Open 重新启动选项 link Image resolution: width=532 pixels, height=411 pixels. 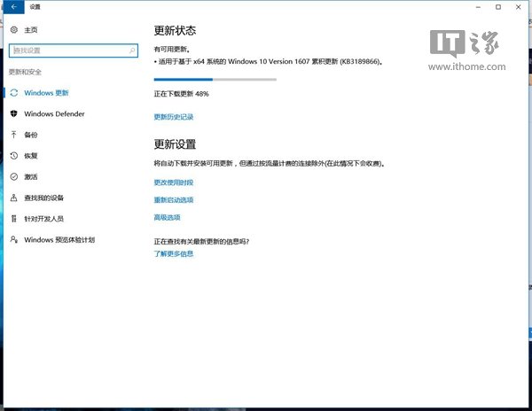pyautogui.click(x=174, y=200)
